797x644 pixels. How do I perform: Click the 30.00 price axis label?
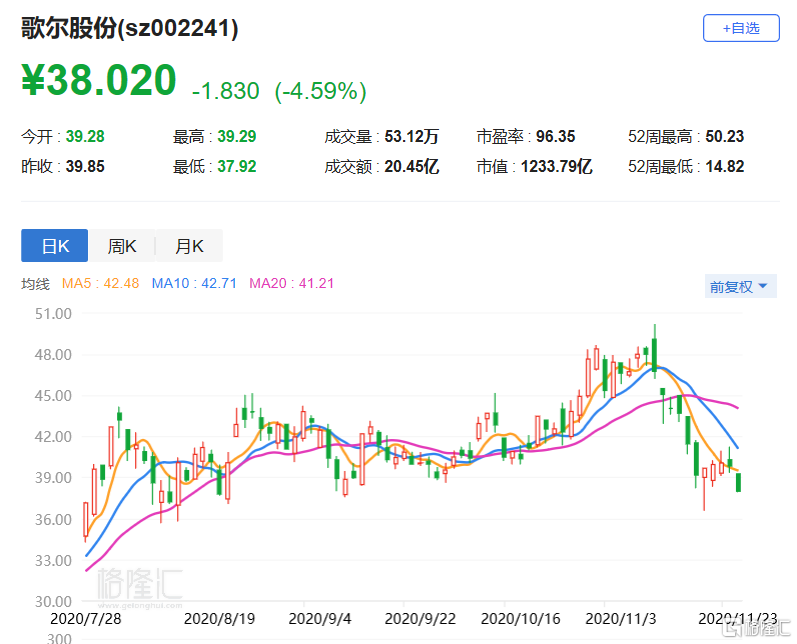pyautogui.click(x=53, y=602)
